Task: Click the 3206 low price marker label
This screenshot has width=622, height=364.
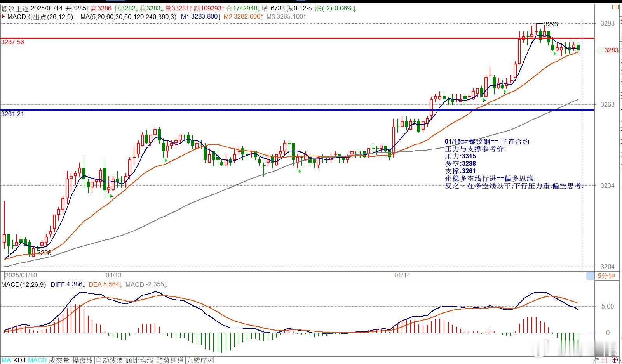Action: [44, 253]
